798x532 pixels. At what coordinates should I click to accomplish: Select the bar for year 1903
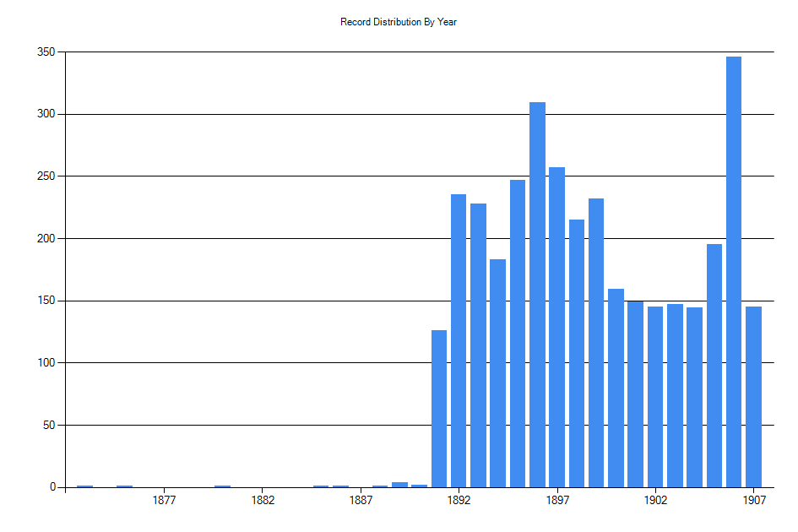click(x=675, y=395)
